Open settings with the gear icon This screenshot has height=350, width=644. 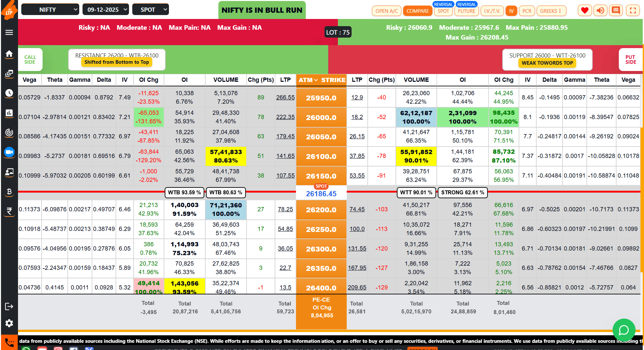(x=9, y=323)
